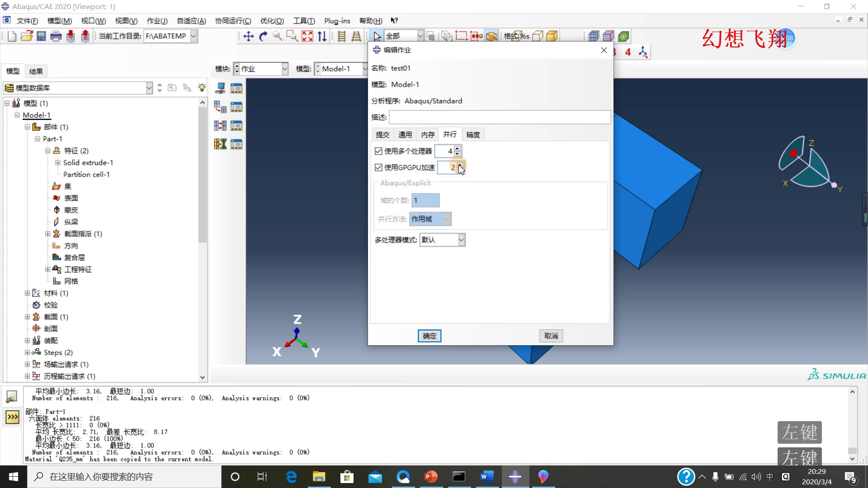
Task: Open the Adaptivity Process Manager icon
Action: (236, 107)
